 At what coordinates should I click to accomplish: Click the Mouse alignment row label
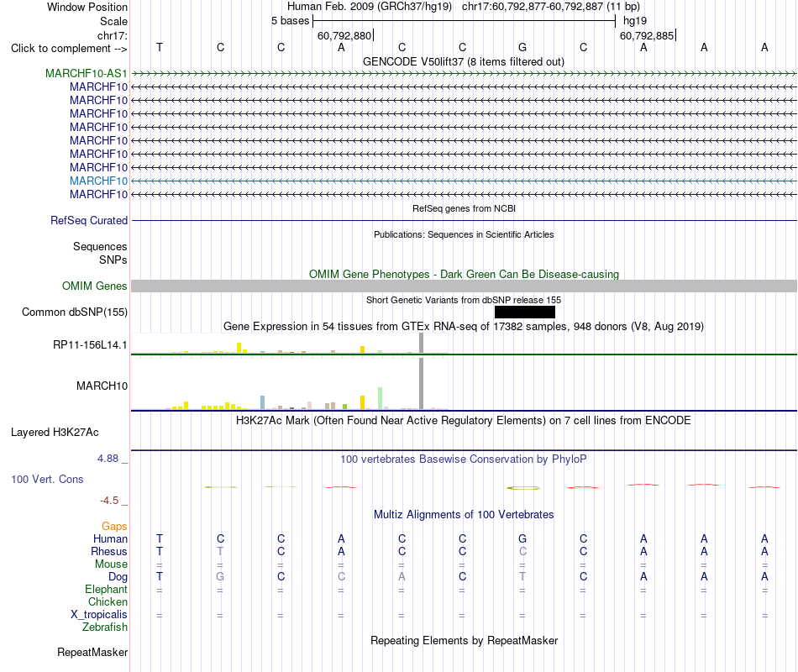(x=111, y=564)
